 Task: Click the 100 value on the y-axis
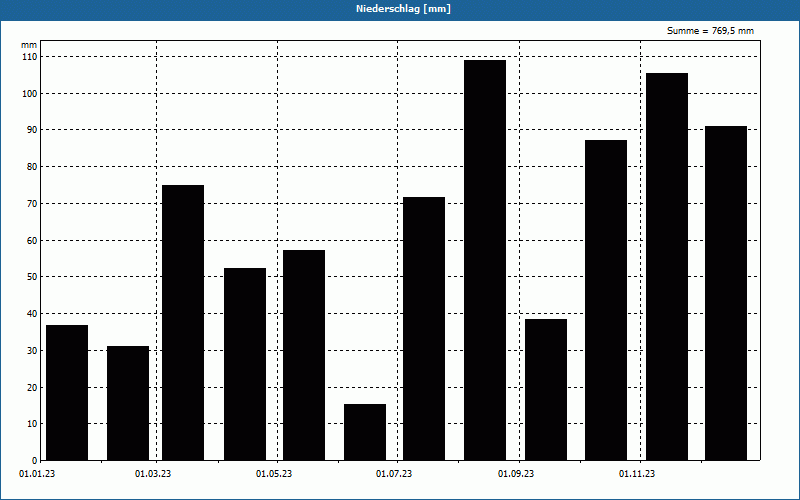pyautogui.click(x=30, y=93)
